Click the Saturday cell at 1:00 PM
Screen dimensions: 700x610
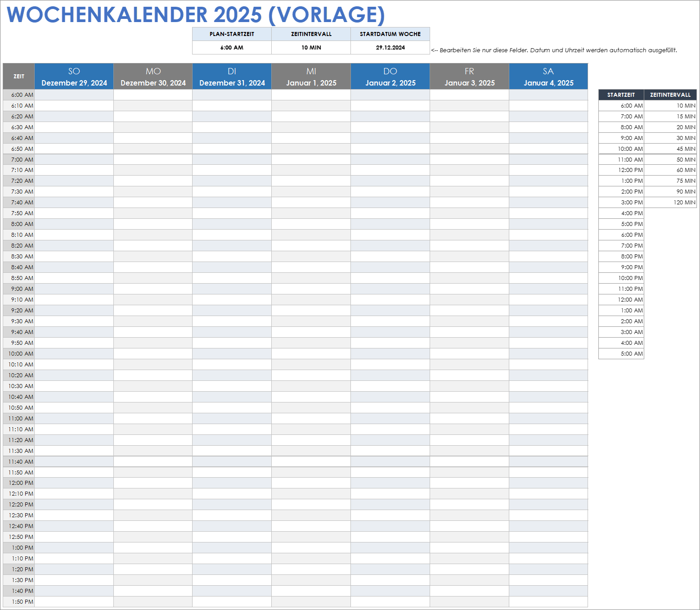coord(548,548)
